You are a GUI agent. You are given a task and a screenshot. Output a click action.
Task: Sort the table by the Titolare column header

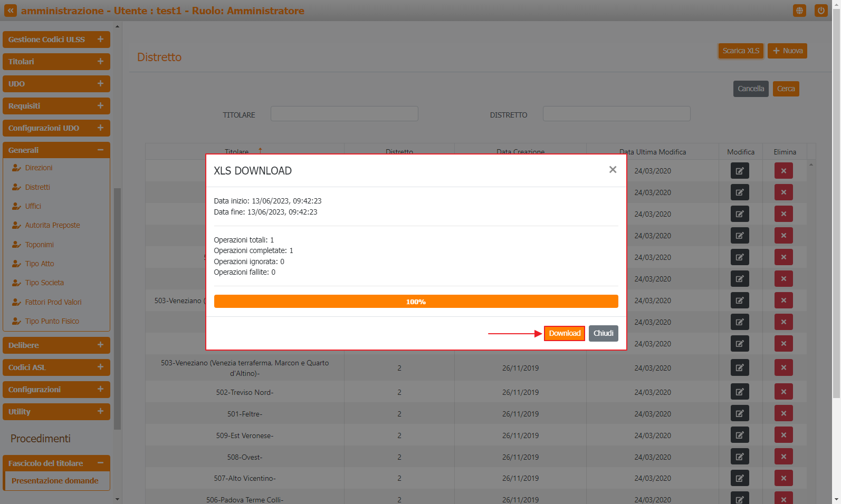pyautogui.click(x=237, y=151)
